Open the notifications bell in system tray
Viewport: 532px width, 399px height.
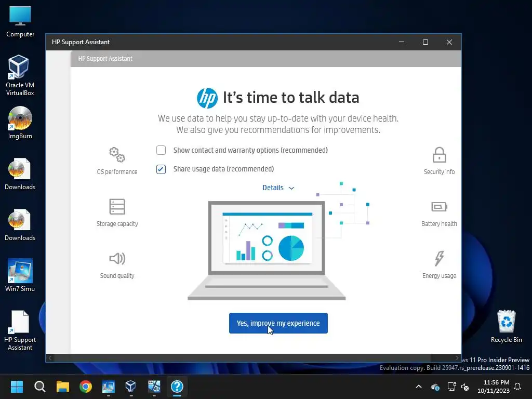(517, 387)
